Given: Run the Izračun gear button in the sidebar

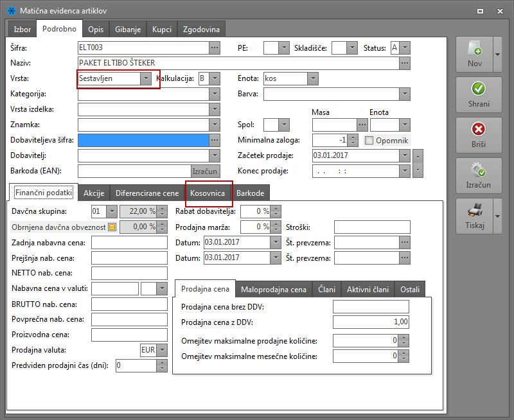Looking at the screenshot, I should tap(479, 175).
